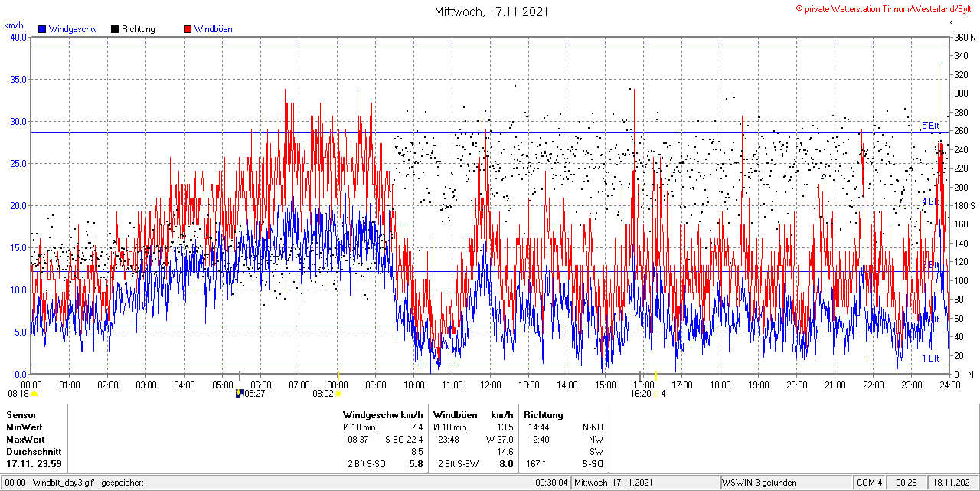Click the red Windböen legend square
The height and width of the screenshot is (491, 980).
pyautogui.click(x=188, y=29)
